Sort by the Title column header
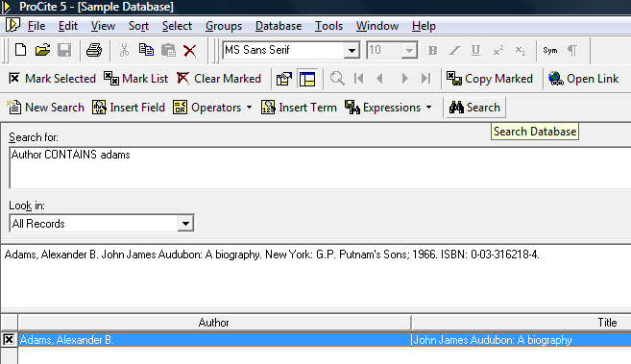Viewport: 631px width, 364px height. click(x=522, y=323)
